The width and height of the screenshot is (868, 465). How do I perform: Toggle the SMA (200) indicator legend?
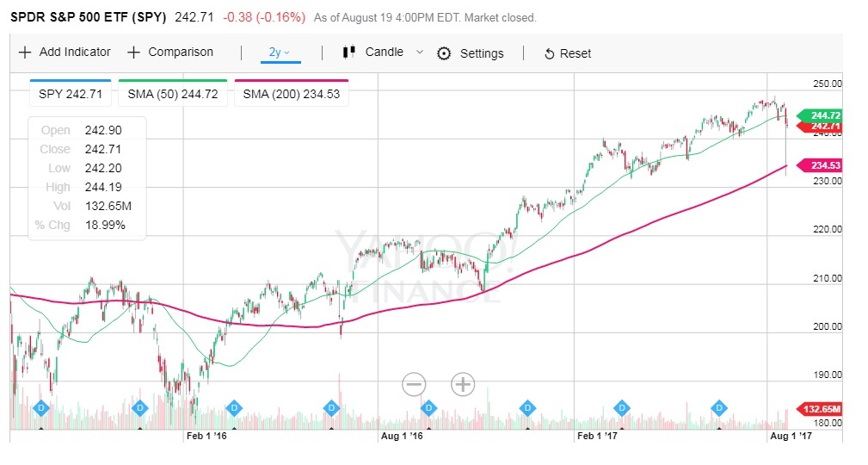(x=291, y=94)
